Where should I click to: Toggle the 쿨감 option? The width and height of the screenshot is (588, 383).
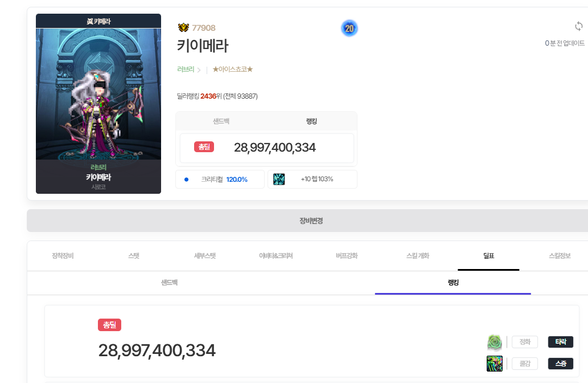click(x=524, y=364)
